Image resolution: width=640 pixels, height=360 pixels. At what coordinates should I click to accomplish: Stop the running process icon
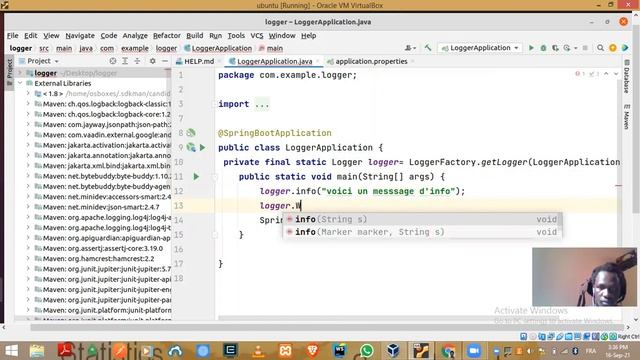click(x=585, y=48)
